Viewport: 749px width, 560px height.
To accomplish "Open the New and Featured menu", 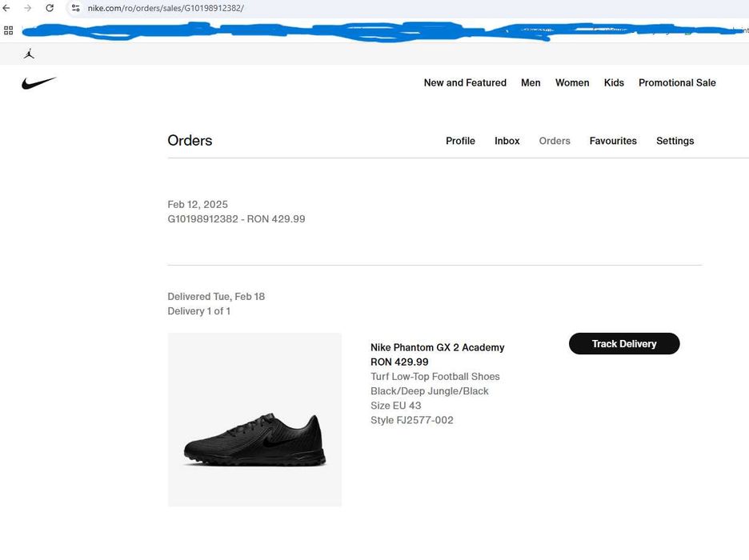I will click(x=465, y=82).
